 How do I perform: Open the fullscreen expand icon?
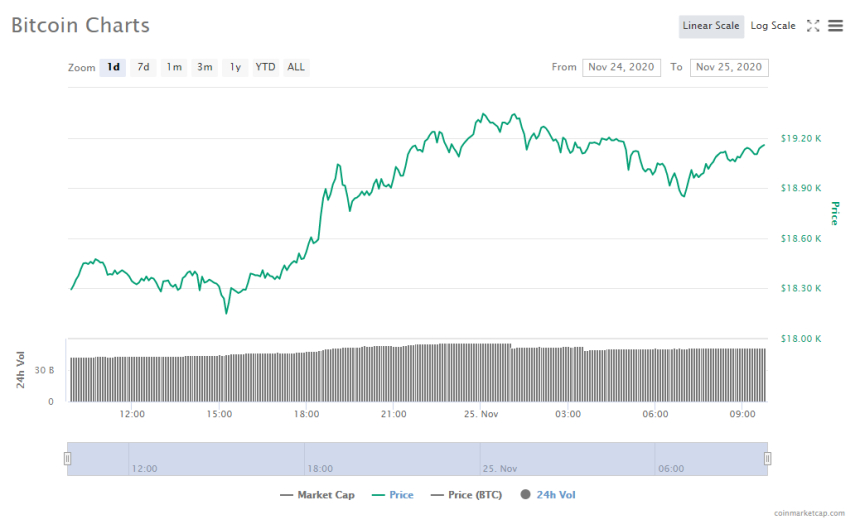click(x=813, y=26)
